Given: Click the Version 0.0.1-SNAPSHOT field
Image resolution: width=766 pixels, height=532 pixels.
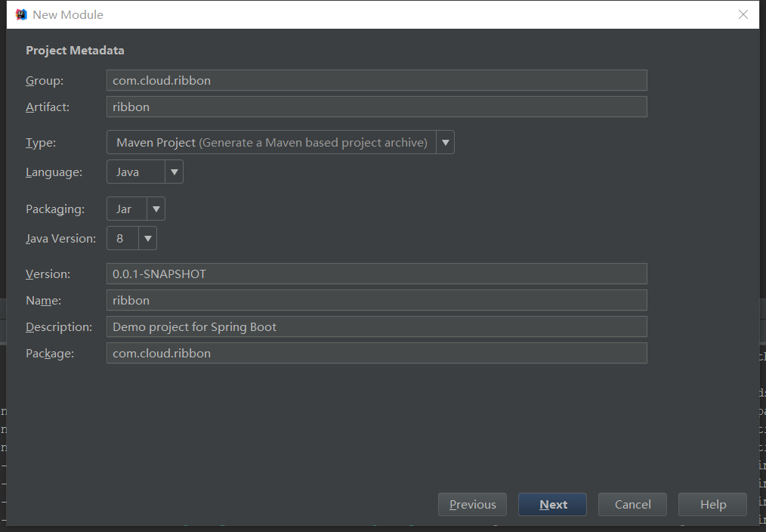Looking at the screenshot, I should pyautogui.click(x=377, y=274).
